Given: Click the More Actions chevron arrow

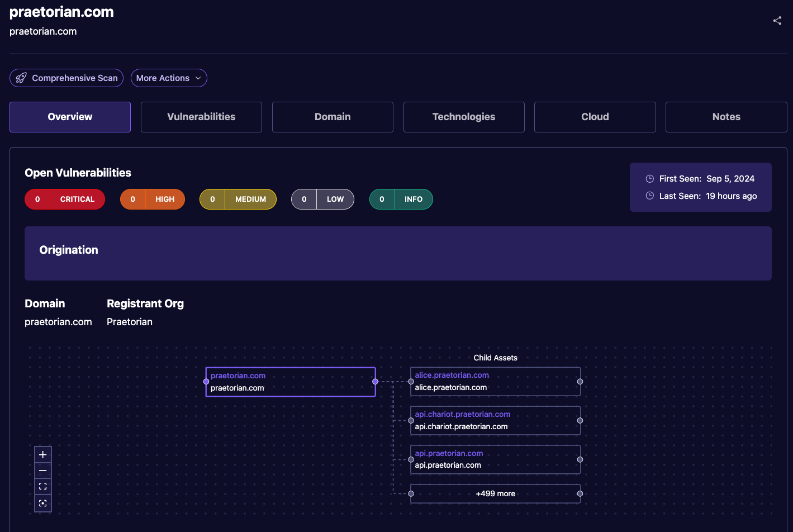Looking at the screenshot, I should (x=198, y=78).
